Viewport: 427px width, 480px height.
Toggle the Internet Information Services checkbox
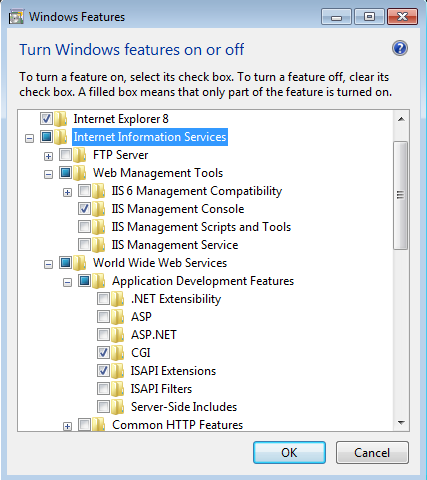tap(46, 136)
